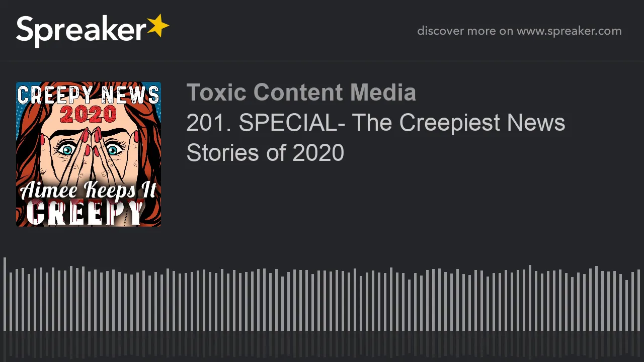Click the Spreaker wordmark text

point(80,31)
